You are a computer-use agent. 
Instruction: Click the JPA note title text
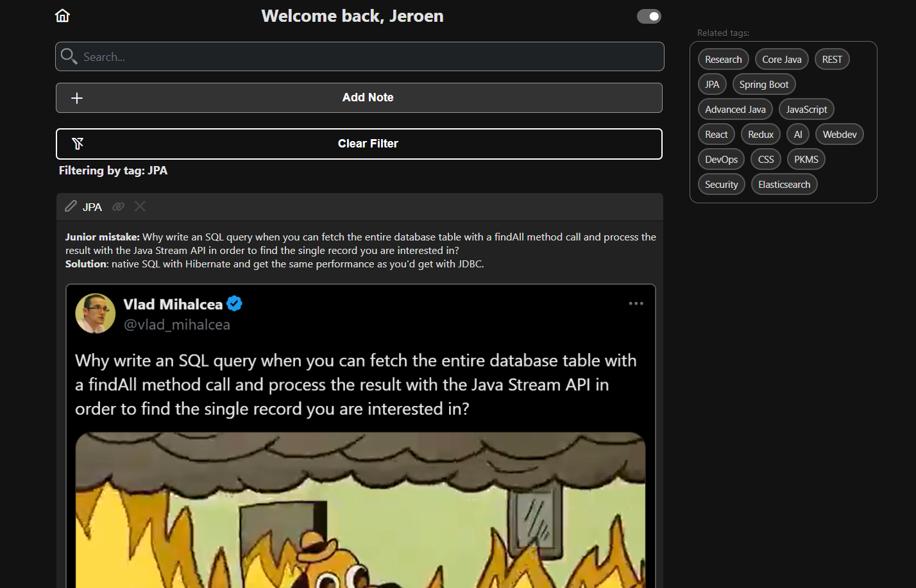[x=92, y=207]
